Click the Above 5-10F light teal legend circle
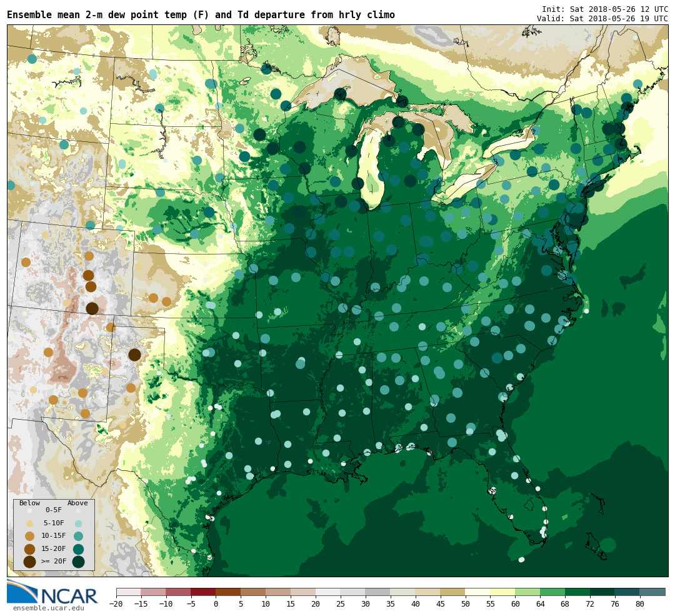Viewport: 675px width, 616px height. [x=78, y=523]
